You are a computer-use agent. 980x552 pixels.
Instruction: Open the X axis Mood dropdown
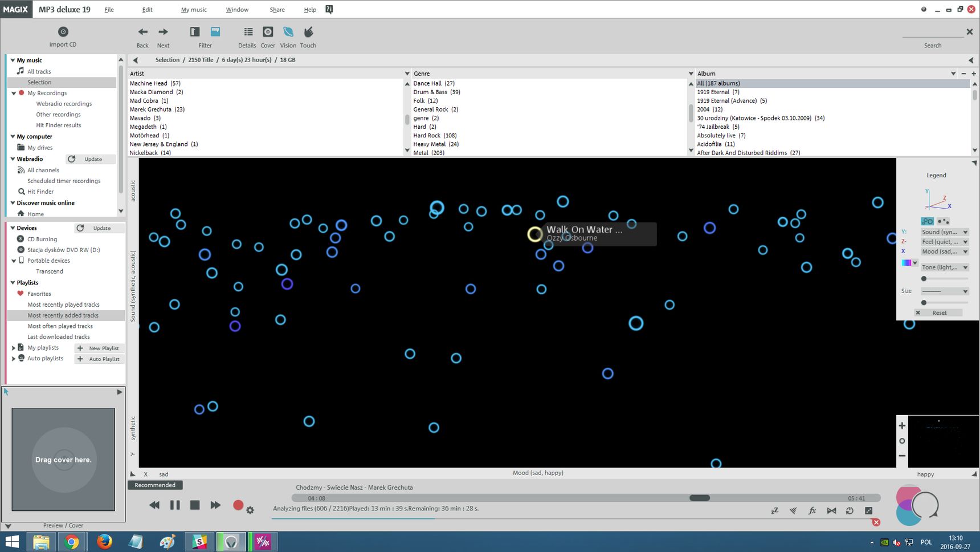coord(945,251)
